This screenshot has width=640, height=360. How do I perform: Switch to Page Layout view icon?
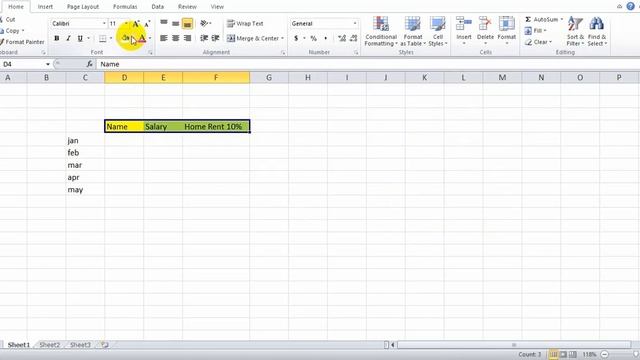pyautogui.click(x=563, y=354)
